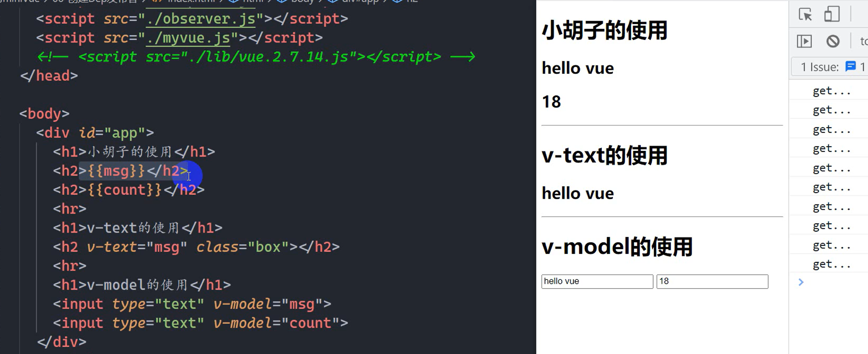Click the v-model的使用 heading in preview

coord(617,247)
